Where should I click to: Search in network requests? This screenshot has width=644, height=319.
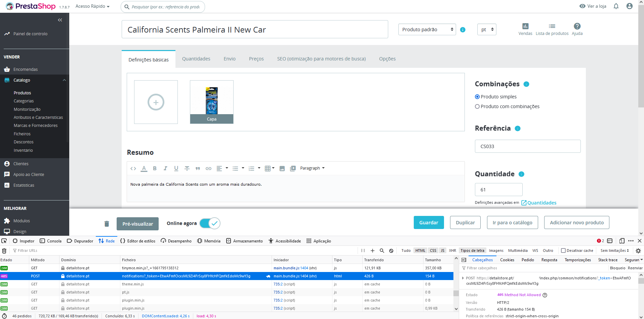tap(382, 250)
